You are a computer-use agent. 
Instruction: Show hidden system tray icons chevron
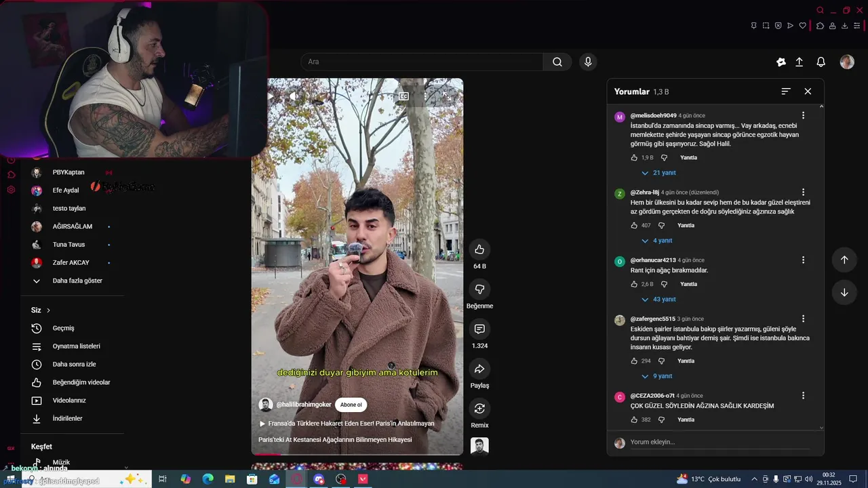753,479
